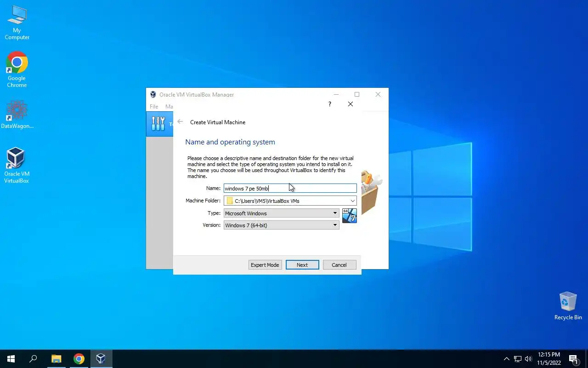Image resolution: width=588 pixels, height=368 pixels.
Task: Open the Windows Start menu
Action: (x=11, y=359)
